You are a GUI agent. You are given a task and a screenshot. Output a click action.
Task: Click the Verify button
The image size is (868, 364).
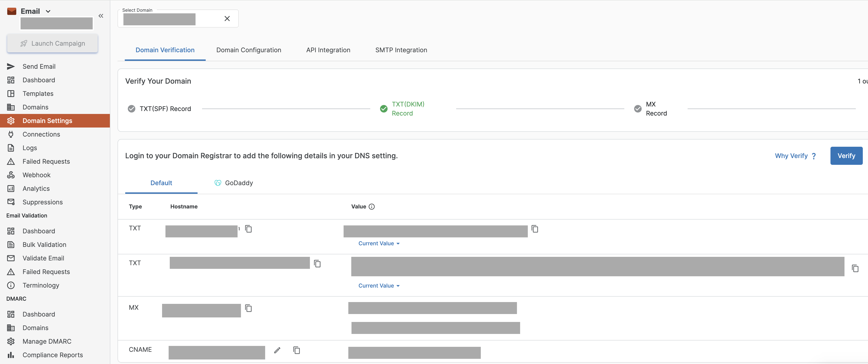(846, 156)
